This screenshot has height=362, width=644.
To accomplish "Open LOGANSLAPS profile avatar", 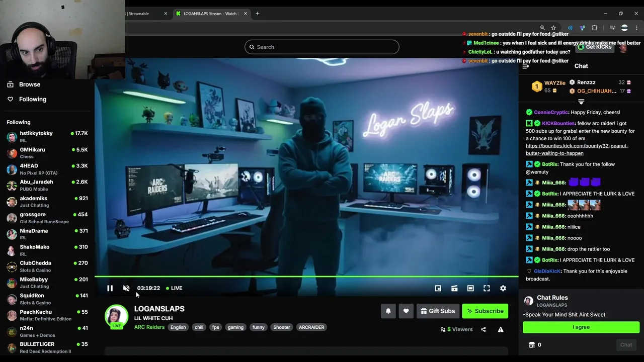I will pos(116,316).
